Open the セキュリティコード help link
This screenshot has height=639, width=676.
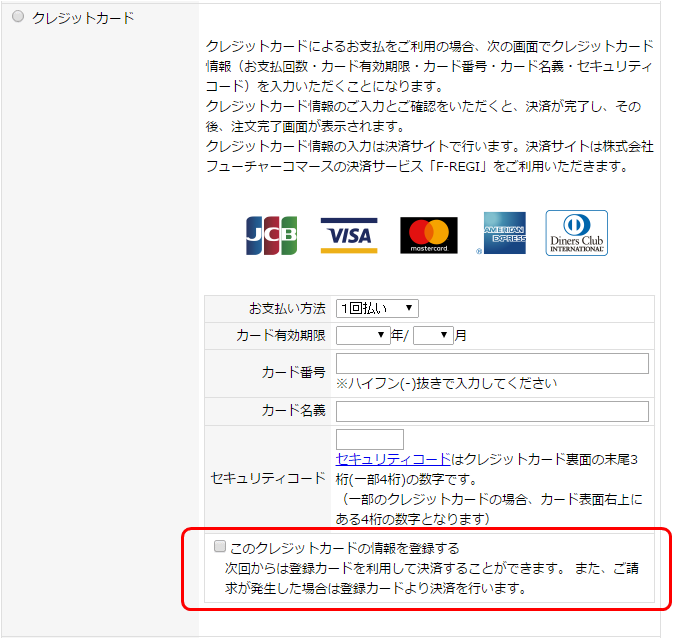click(393, 459)
